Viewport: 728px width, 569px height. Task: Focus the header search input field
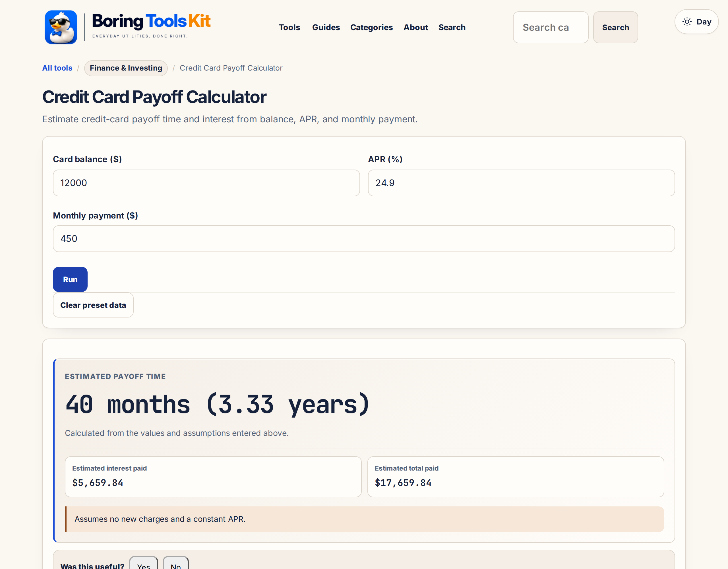click(551, 27)
